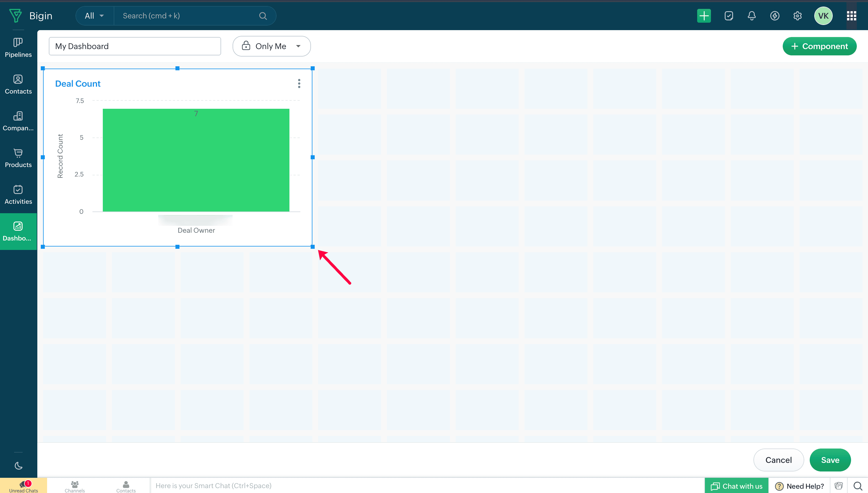Image resolution: width=868 pixels, height=493 pixels.
Task: Click the green quick-create plus icon
Action: click(704, 16)
